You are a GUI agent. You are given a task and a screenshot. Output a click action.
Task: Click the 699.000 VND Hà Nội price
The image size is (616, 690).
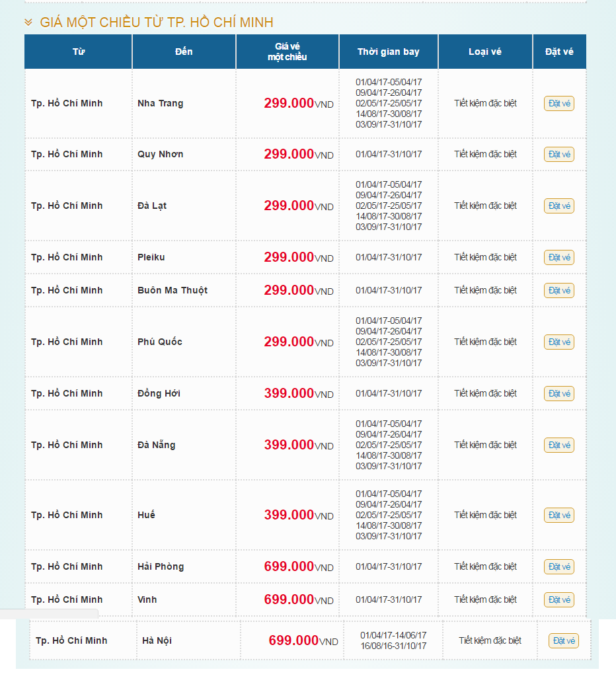click(x=302, y=640)
